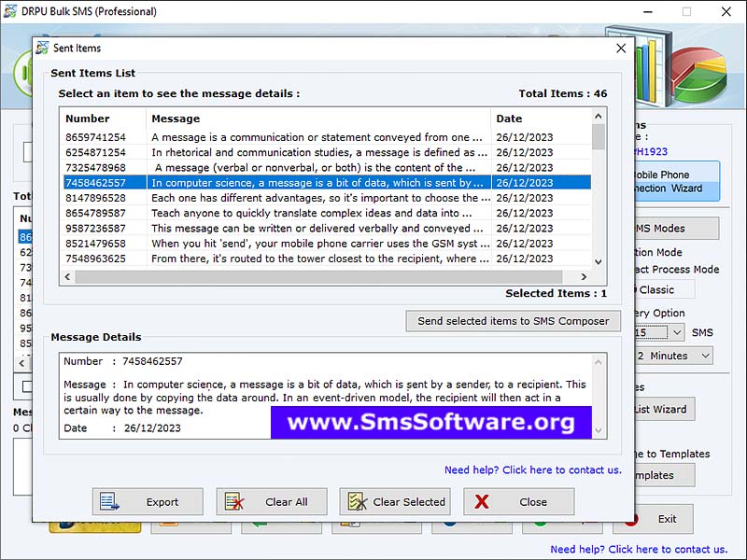This screenshot has width=747, height=560.
Task: Select row with number 7458462557
Action: click(327, 183)
